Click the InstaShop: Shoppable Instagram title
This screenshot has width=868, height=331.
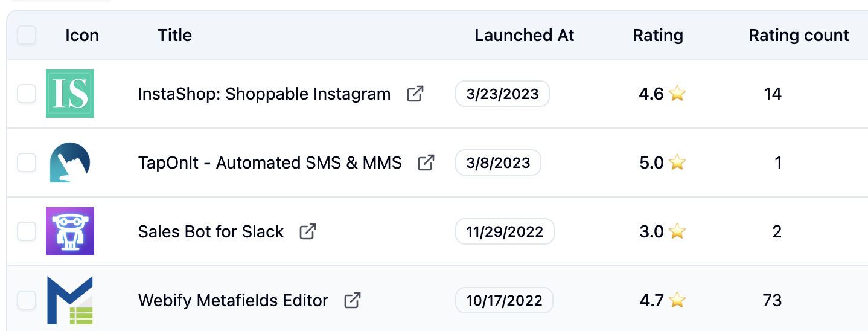click(x=264, y=94)
